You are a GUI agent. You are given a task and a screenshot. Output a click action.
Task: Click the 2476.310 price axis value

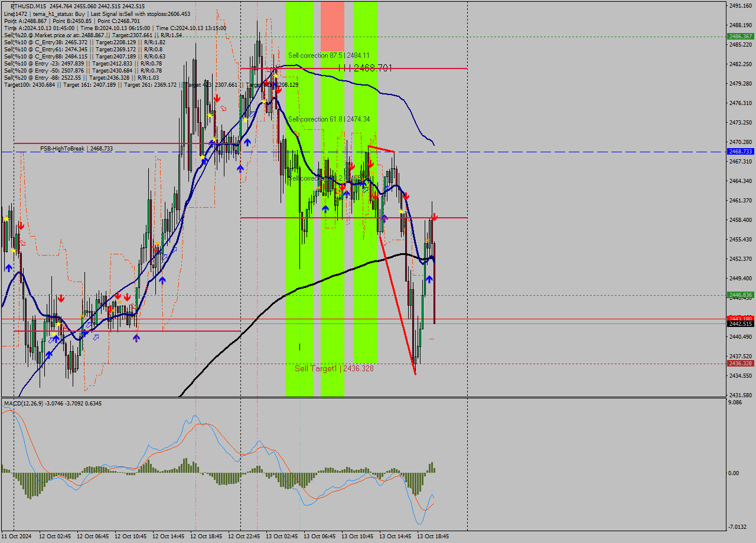(x=741, y=103)
